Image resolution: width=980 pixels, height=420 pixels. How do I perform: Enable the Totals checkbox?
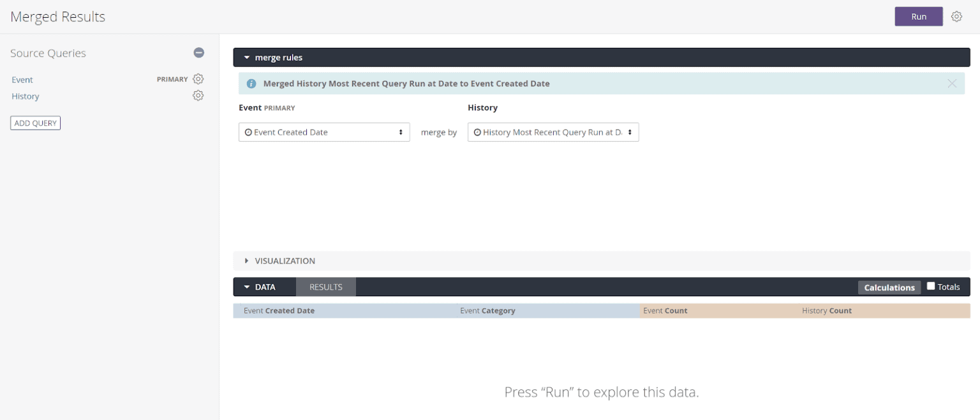[x=931, y=286]
